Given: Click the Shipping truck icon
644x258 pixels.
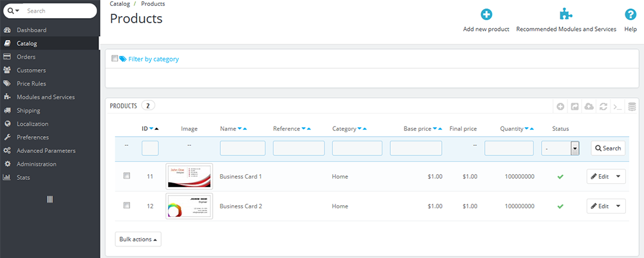Looking at the screenshot, I should point(7,110).
